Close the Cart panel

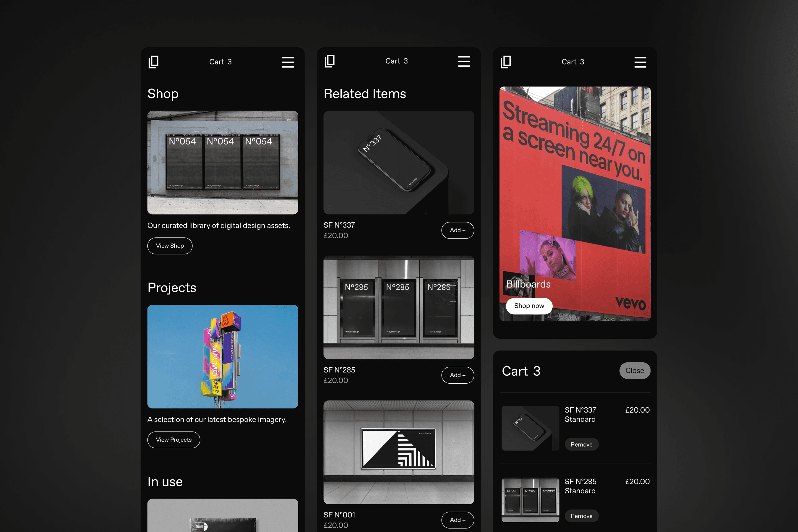coord(634,371)
